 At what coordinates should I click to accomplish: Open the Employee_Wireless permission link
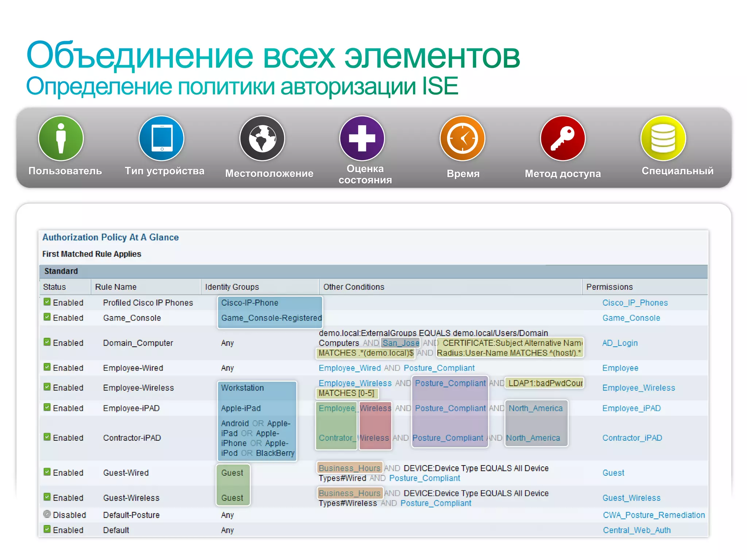click(x=639, y=388)
